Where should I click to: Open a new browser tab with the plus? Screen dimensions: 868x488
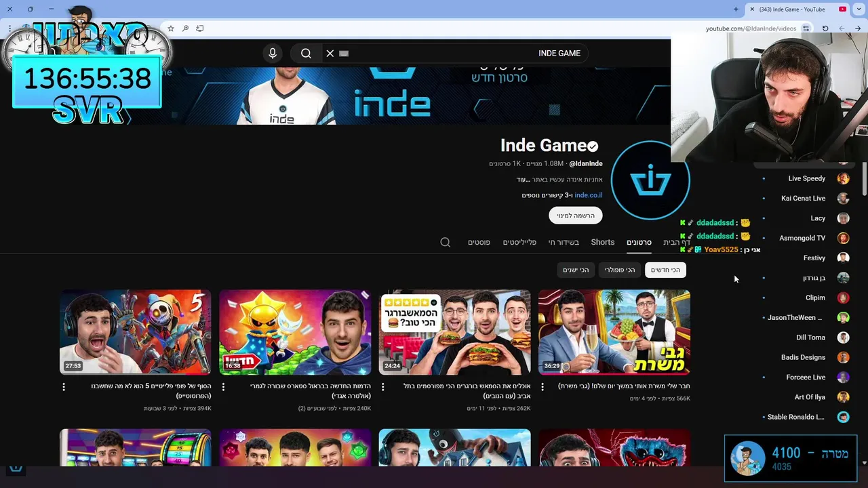pyautogui.click(x=736, y=9)
